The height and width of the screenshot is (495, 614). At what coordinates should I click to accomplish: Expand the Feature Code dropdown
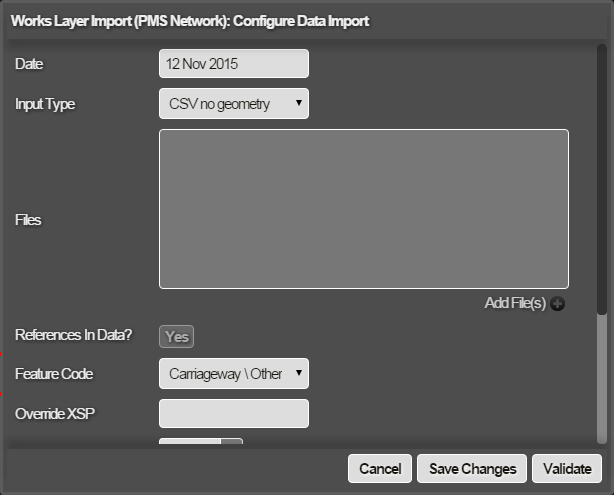(233, 374)
